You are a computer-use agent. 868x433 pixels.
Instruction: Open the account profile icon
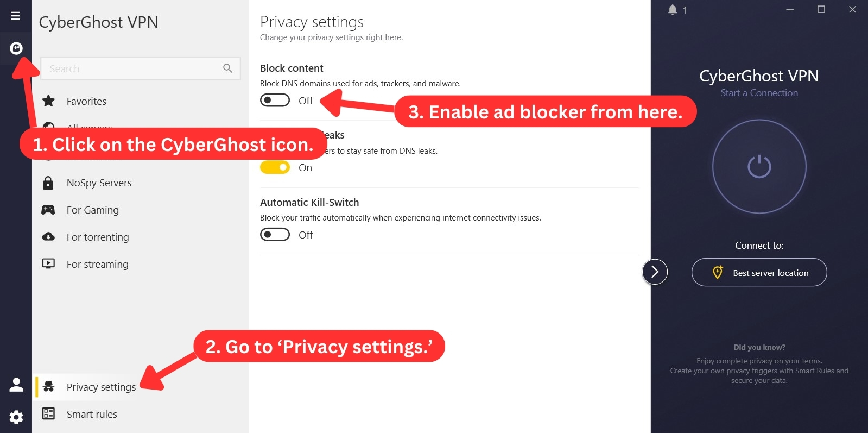click(16, 385)
